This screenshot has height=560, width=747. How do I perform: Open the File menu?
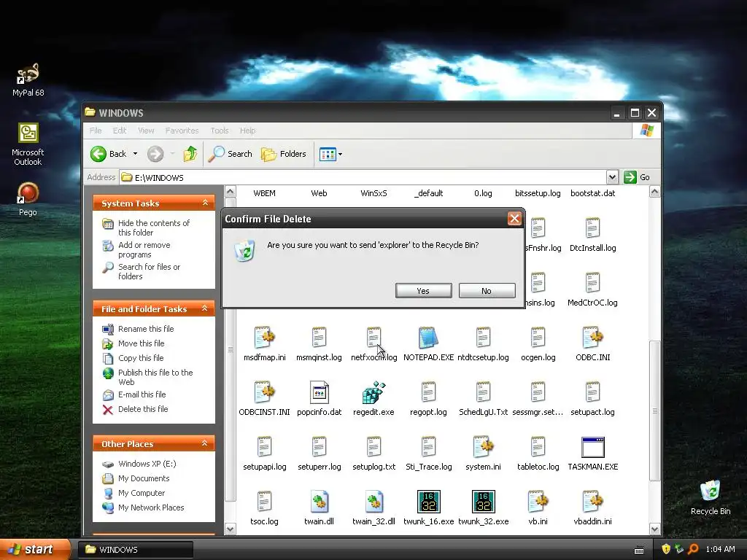96,131
